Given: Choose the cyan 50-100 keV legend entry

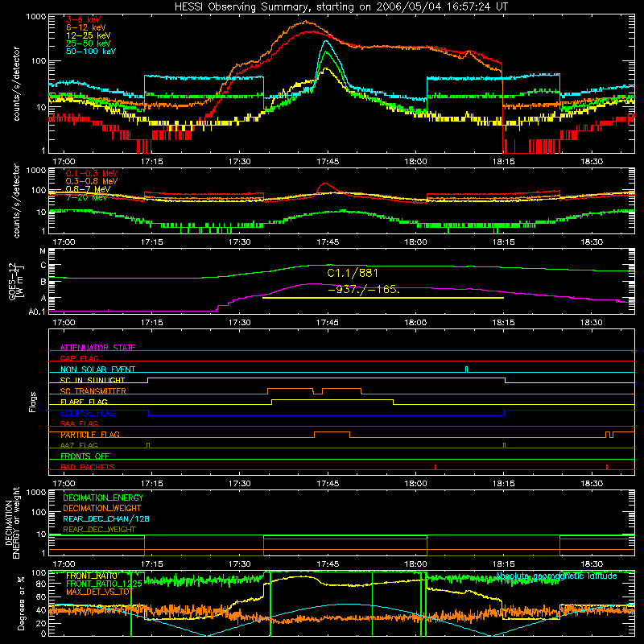Looking at the screenshot, I should pyautogui.click(x=91, y=52).
